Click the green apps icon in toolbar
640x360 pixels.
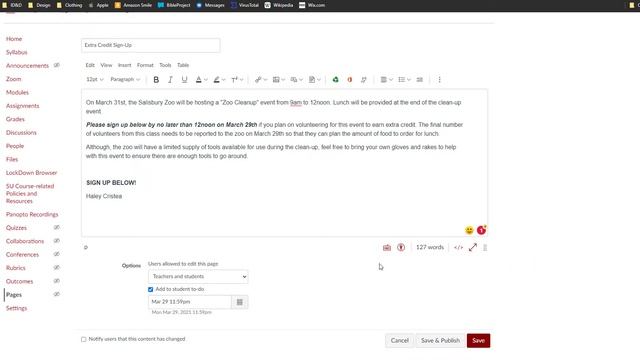tap(336, 80)
